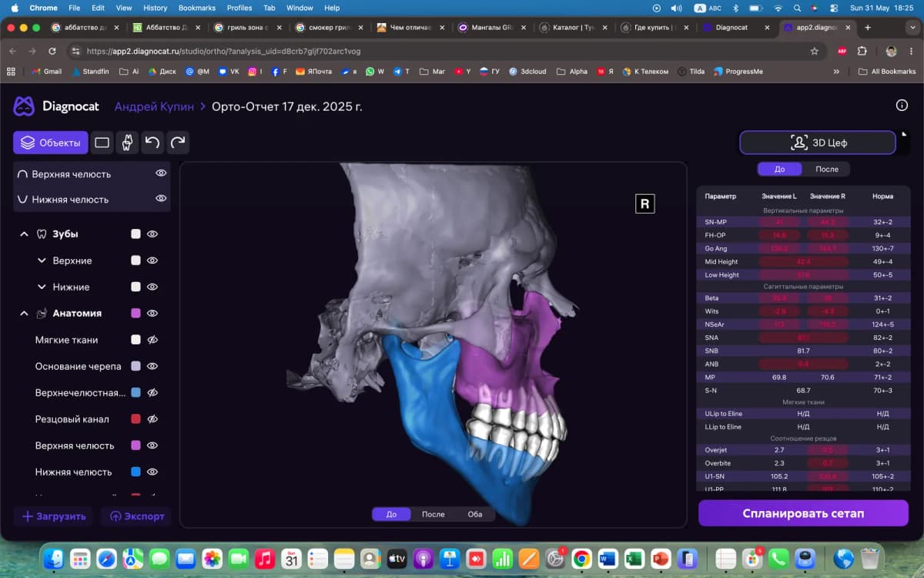Reload the page with the refresh icon
This screenshot has width=924, height=578.
point(52,51)
